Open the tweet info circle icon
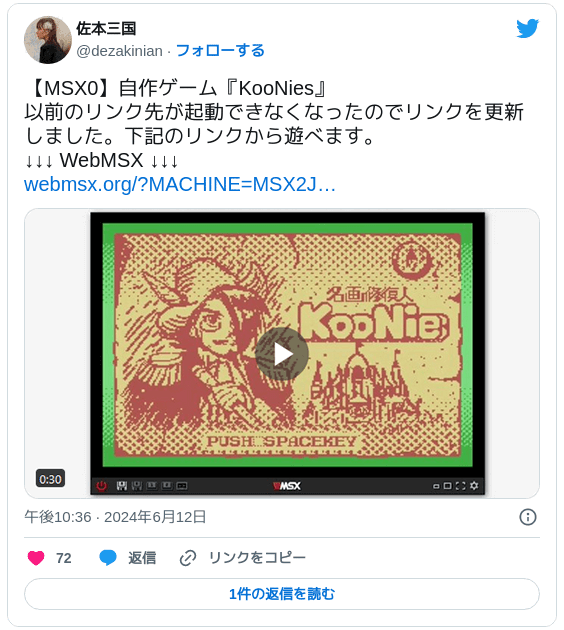Viewport: 564px width, 630px height. click(527, 517)
